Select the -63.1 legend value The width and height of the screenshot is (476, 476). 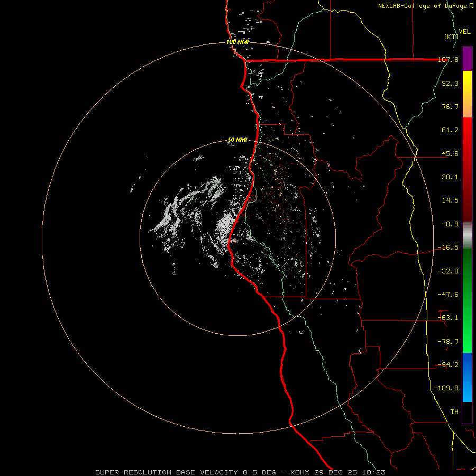448,318
